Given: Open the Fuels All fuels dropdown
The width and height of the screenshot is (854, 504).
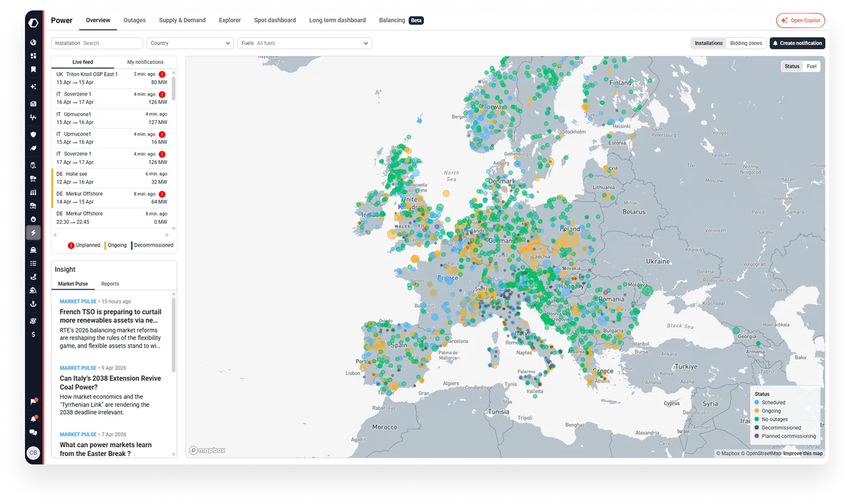Looking at the screenshot, I should (x=305, y=43).
